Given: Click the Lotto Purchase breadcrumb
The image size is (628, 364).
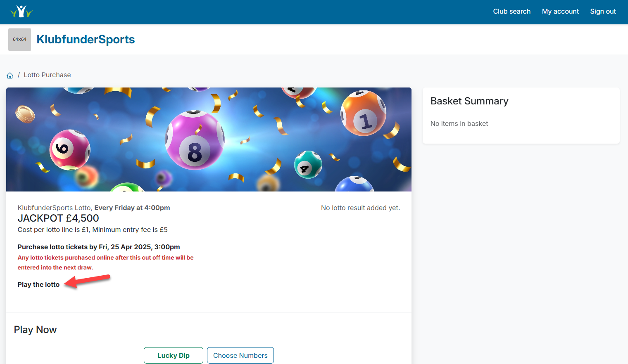Looking at the screenshot, I should [x=47, y=75].
